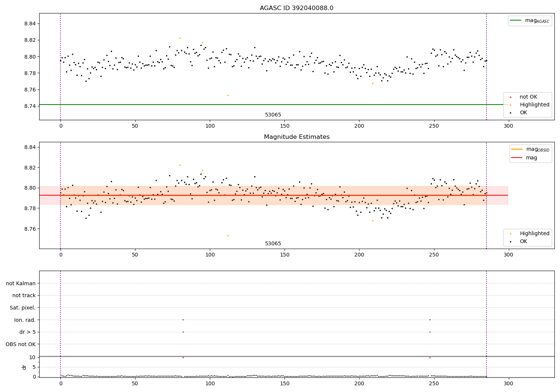
Task: Click the 'not Kalman' row label
Action: click(21, 283)
